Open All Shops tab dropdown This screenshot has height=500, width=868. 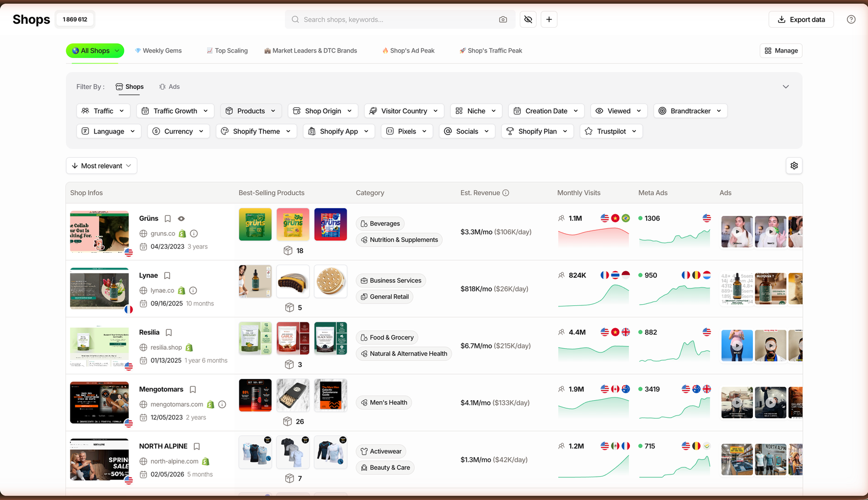click(95, 50)
